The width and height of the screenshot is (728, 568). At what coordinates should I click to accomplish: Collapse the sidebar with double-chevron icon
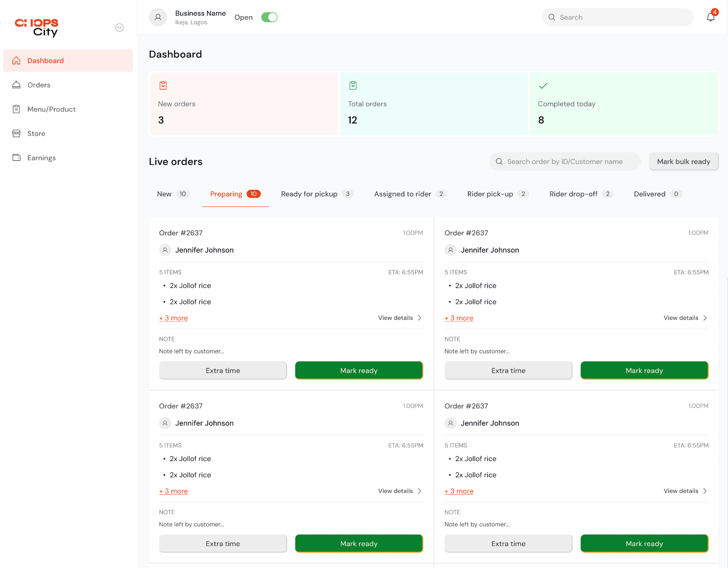(119, 27)
